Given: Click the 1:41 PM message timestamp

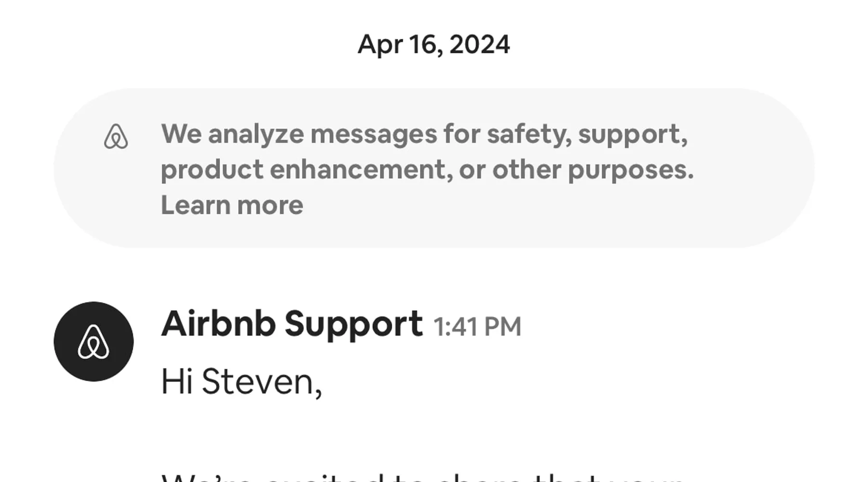Looking at the screenshot, I should pyautogui.click(x=477, y=326).
